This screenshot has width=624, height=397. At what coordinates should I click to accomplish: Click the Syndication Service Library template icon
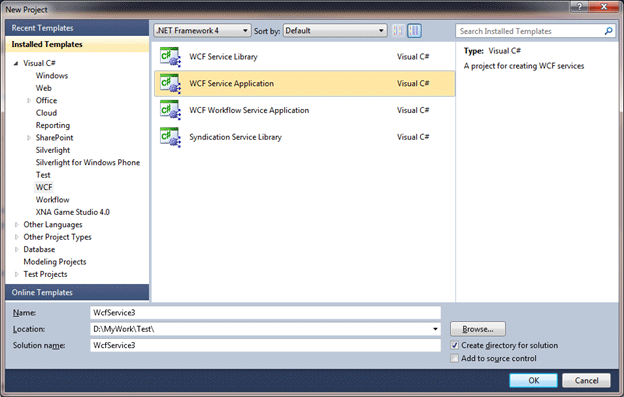(x=170, y=137)
